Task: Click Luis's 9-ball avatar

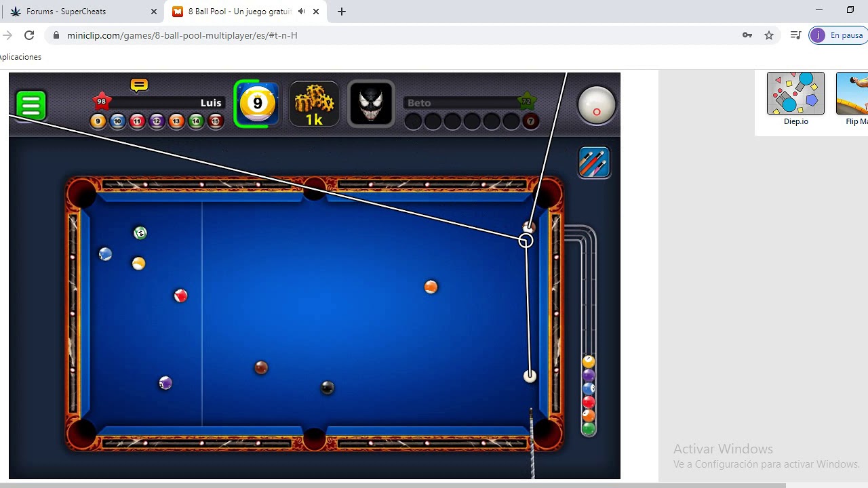Action: [x=257, y=104]
